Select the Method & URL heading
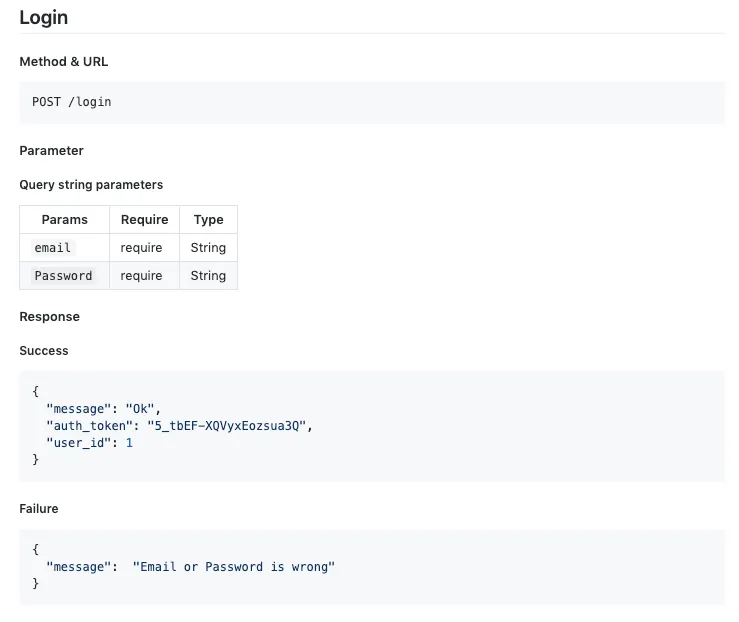Image resolution: width=739 pixels, height=622 pixels. tap(64, 62)
